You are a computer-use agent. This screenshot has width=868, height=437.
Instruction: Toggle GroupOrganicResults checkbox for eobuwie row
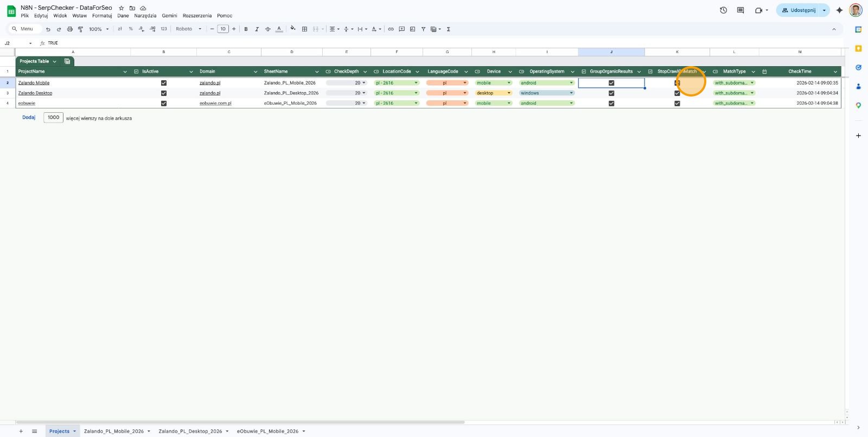coord(611,104)
